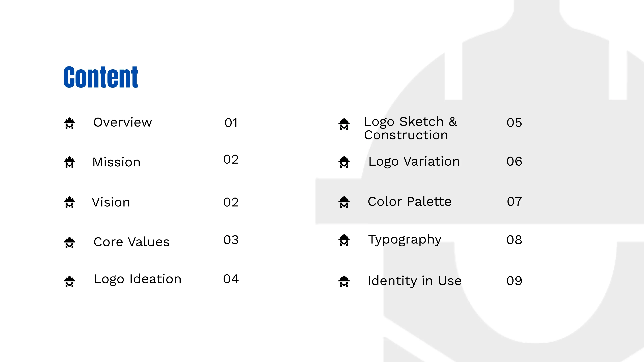Click the helmet icon beside Identity in Use
This screenshot has height=362, width=644.
point(344,282)
